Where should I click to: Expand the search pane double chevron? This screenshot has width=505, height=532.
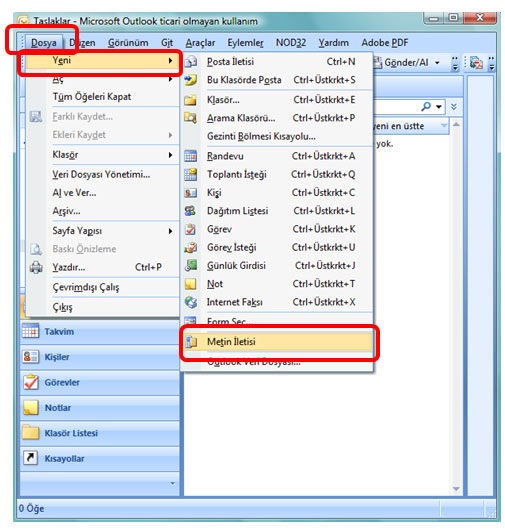454,107
